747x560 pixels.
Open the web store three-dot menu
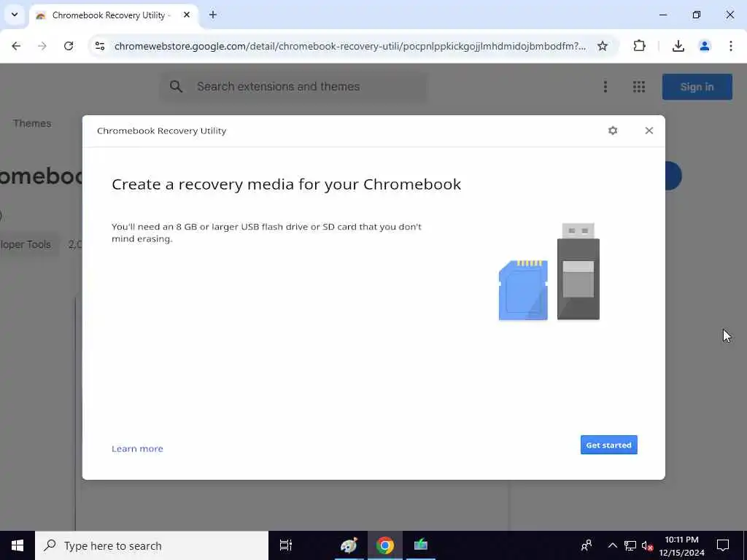point(605,87)
